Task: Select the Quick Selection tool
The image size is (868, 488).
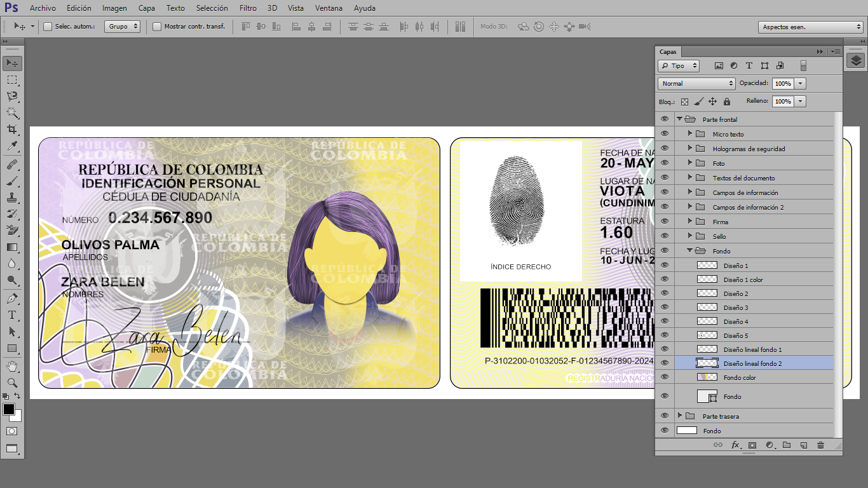Action: 12,113
